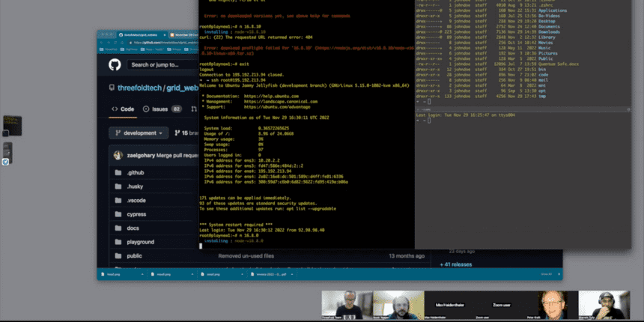
Task: Click the browser back arrow
Action: pyautogui.click(x=103, y=42)
